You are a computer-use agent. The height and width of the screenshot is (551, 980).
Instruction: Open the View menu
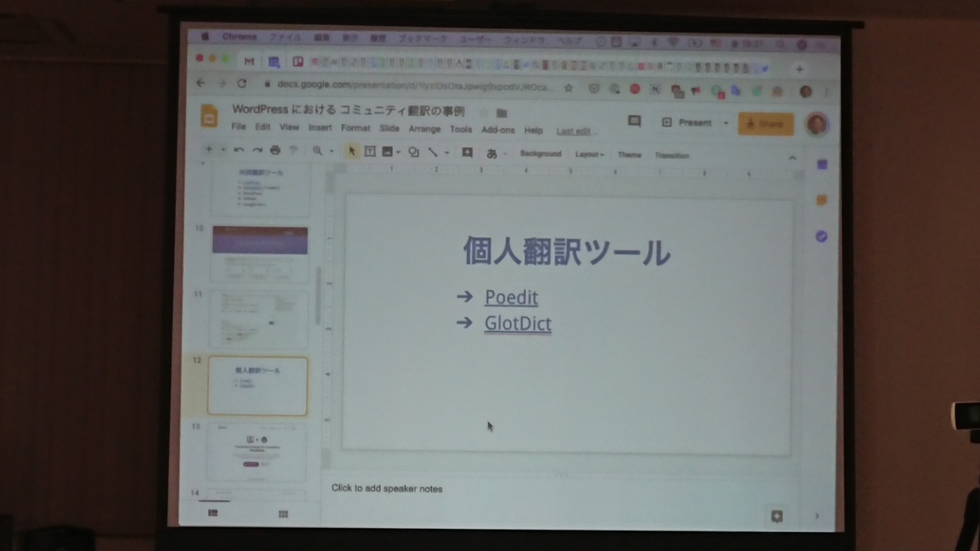pos(289,127)
